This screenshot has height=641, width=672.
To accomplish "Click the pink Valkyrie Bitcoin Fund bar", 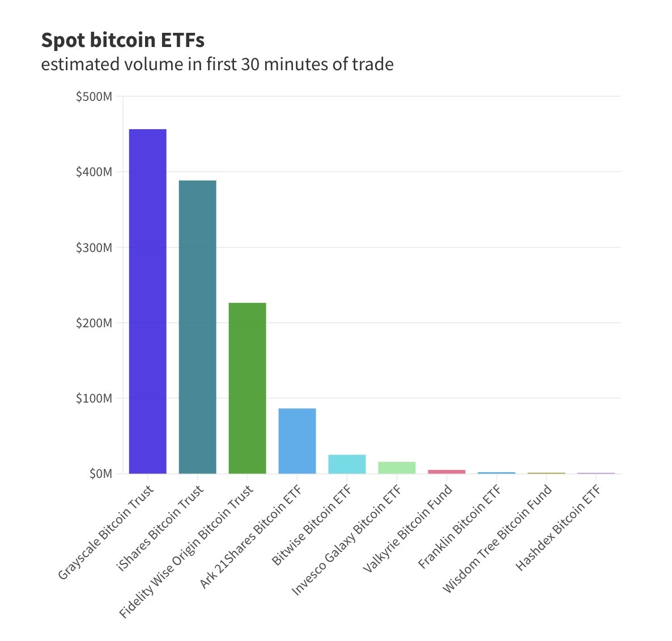I will pyautogui.click(x=446, y=472).
